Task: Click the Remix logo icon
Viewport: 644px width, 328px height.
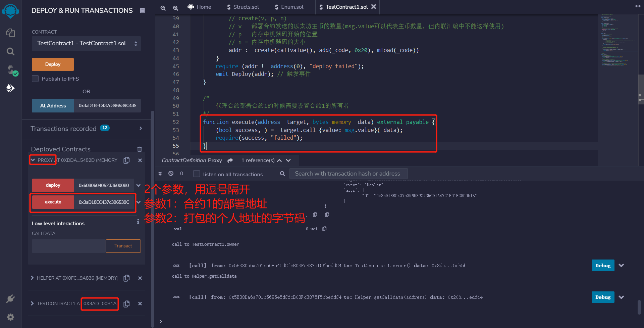Action: point(10,11)
